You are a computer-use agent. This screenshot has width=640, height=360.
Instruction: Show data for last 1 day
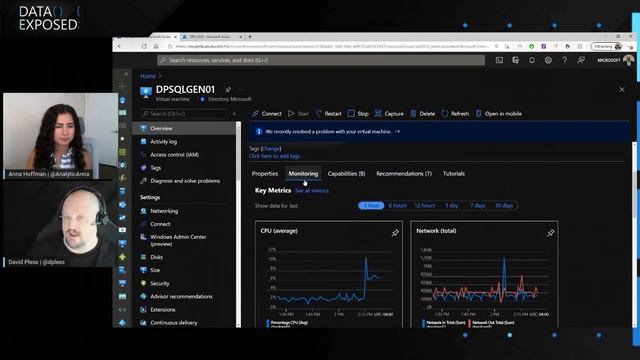(451, 205)
